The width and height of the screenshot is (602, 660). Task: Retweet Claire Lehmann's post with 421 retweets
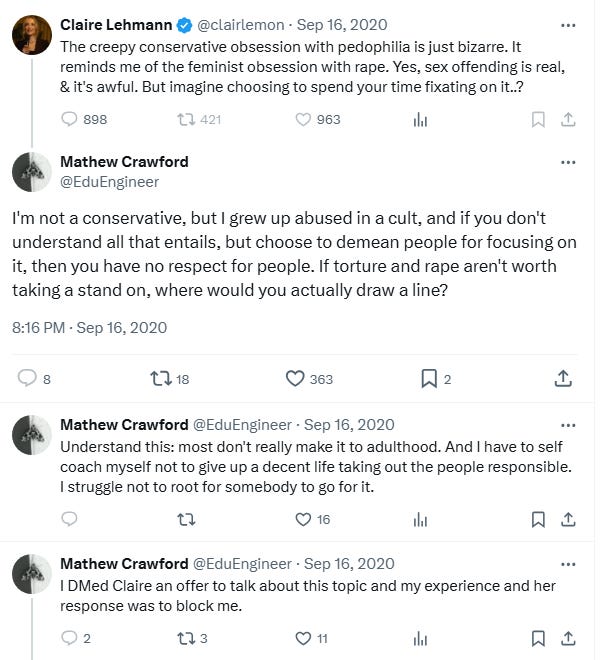pos(185,119)
